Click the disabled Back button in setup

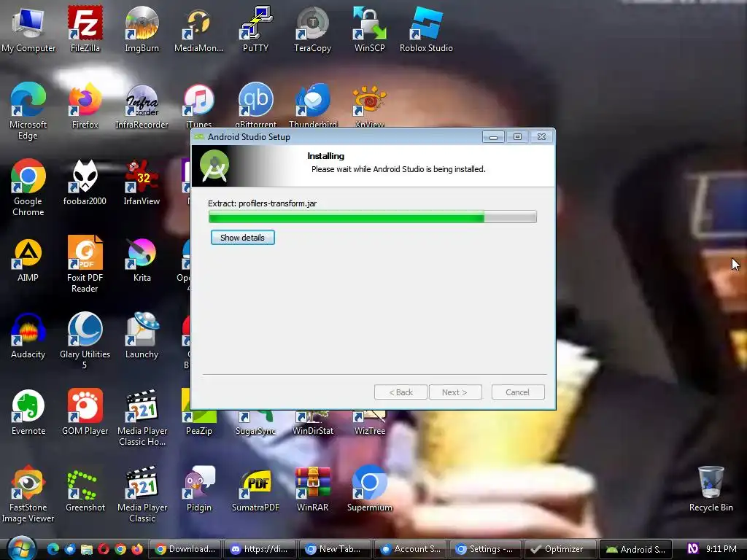[x=400, y=392]
